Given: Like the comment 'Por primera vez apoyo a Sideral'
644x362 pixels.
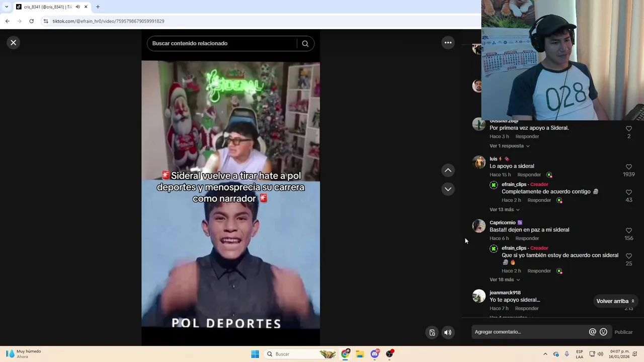Looking at the screenshot, I should 629,129.
